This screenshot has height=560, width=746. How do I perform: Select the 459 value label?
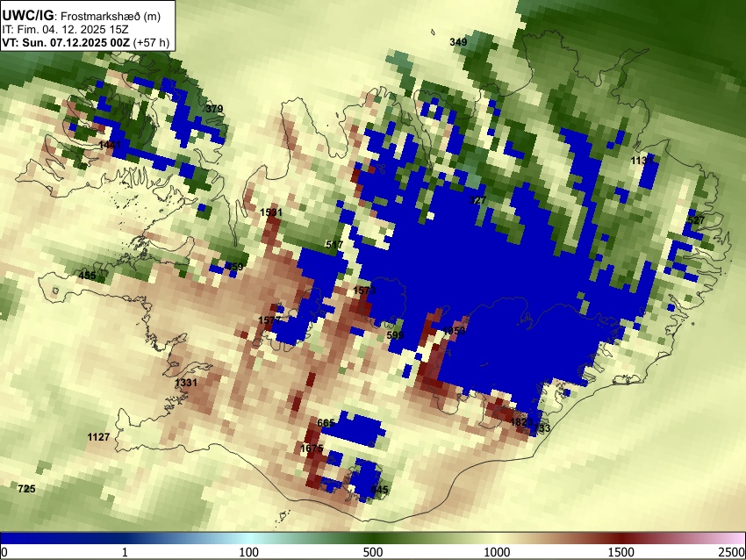234,267
